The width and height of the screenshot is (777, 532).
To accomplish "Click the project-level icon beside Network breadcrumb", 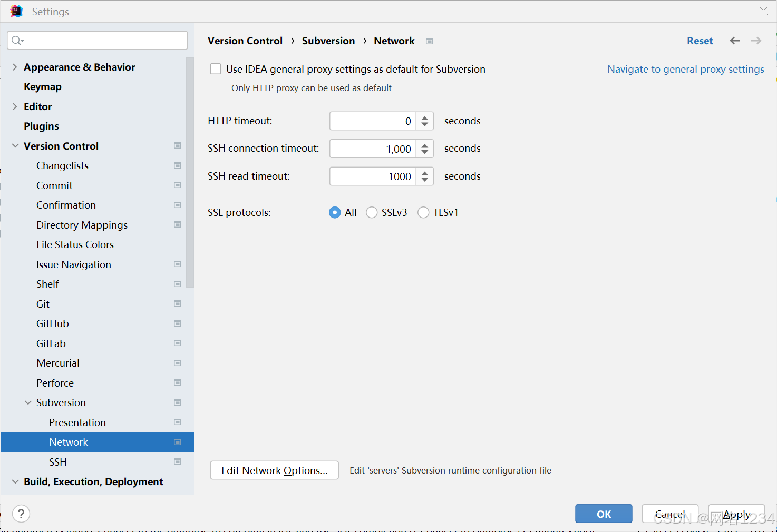I will (430, 41).
